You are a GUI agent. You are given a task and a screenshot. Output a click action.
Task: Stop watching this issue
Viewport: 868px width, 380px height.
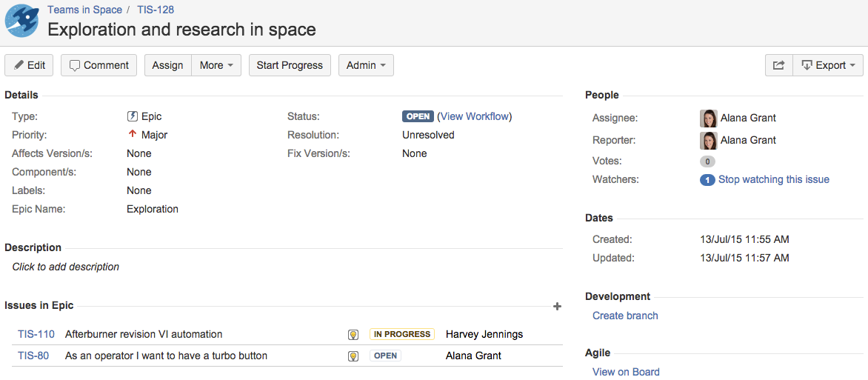773,179
